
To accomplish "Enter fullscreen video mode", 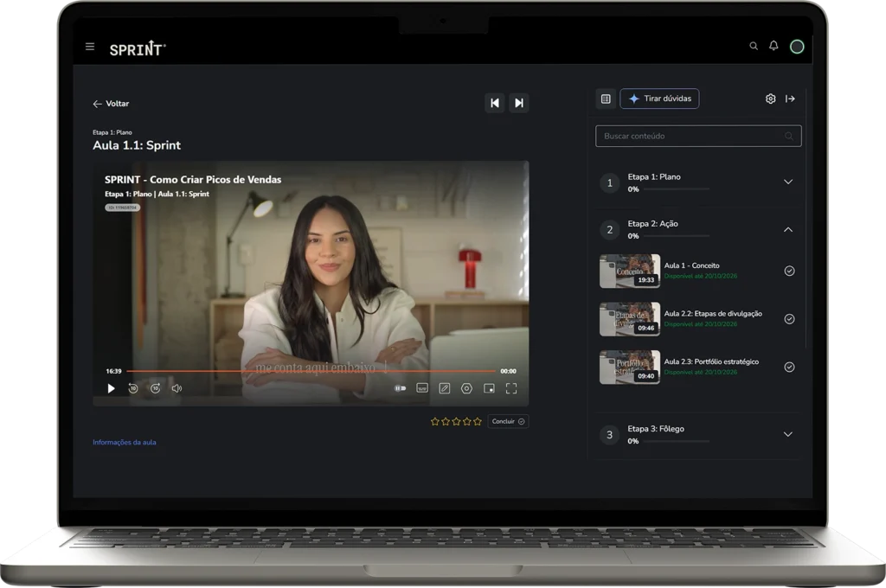I will click(511, 388).
